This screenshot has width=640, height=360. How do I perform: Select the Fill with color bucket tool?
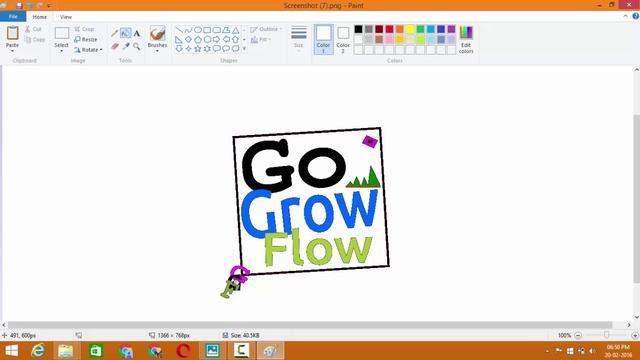pyautogui.click(x=126, y=33)
